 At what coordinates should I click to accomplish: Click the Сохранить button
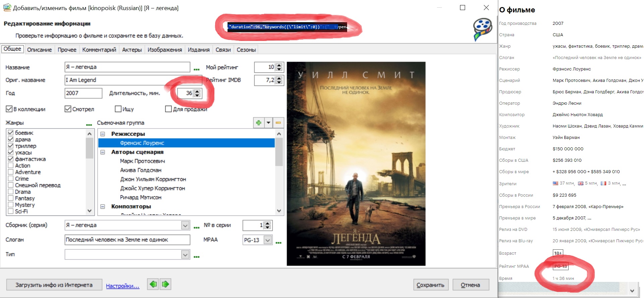pos(431,285)
